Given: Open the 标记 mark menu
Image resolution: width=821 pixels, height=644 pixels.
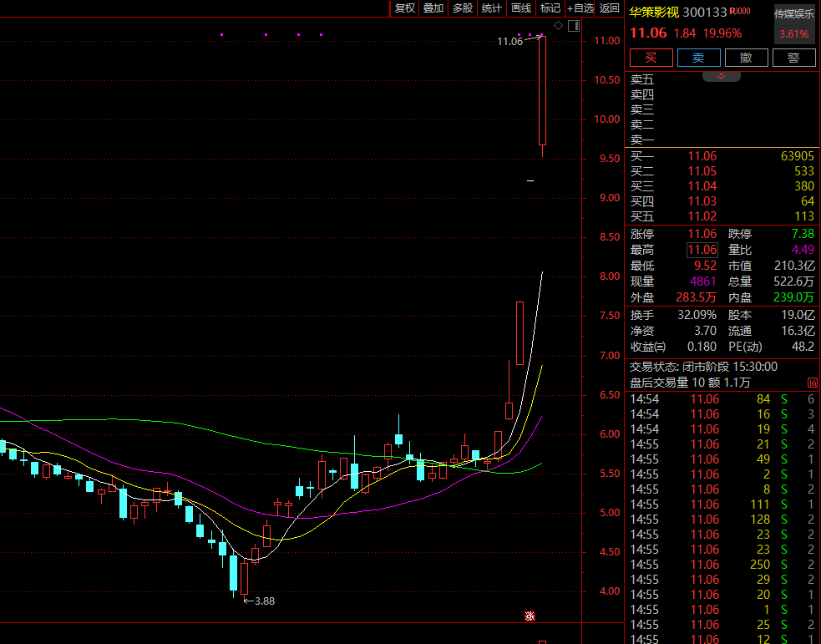Looking at the screenshot, I should [x=550, y=8].
